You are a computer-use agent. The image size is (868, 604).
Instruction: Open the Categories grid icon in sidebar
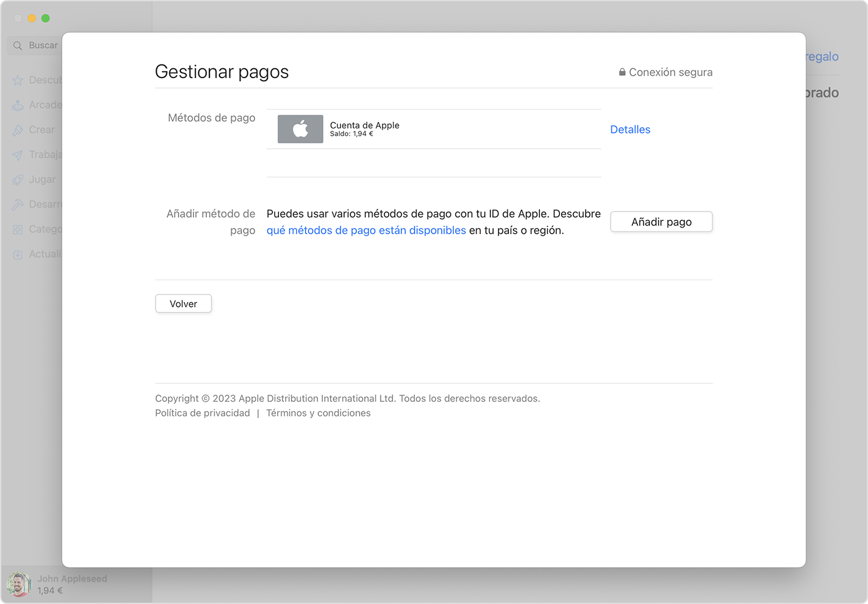coord(18,229)
